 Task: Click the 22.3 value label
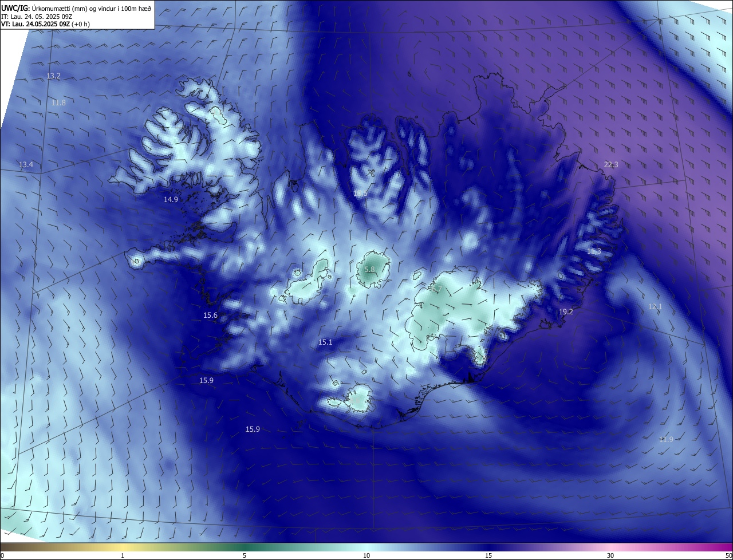click(611, 165)
